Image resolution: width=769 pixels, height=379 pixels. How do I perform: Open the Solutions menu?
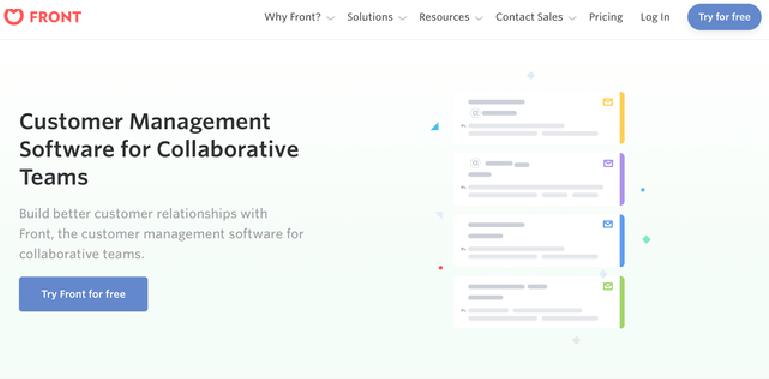coord(370,17)
